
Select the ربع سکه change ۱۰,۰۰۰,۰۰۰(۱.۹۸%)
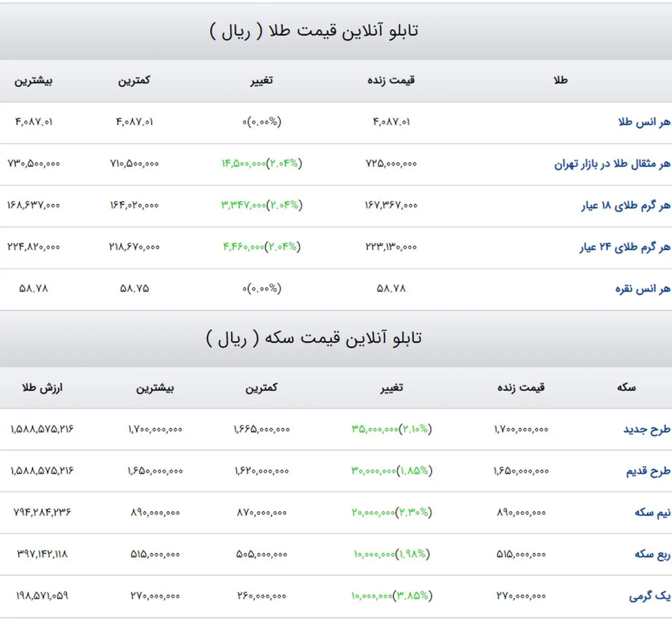pos(391,554)
